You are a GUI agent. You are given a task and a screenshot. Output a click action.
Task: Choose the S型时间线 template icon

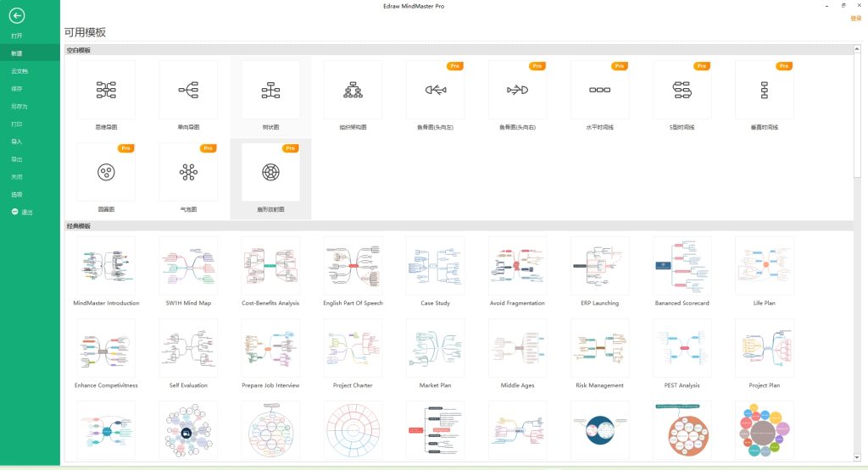coord(682,90)
